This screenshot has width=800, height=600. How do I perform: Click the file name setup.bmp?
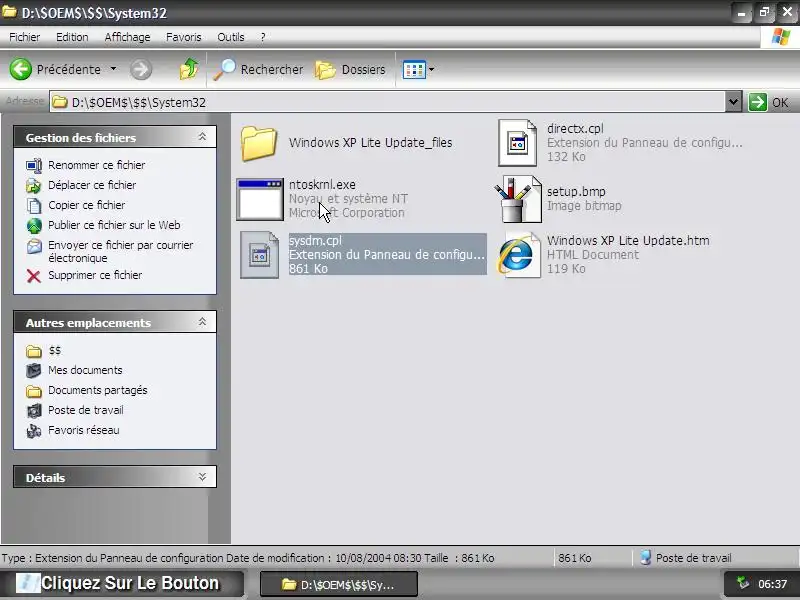click(576, 191)
